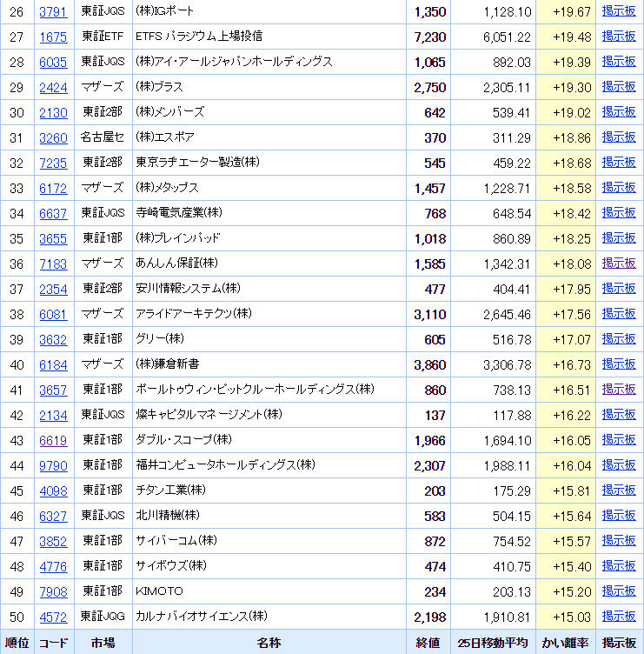Select moving average value 3,306.78
The width and height of the screenshot is (644, 654).
(508, 365)
